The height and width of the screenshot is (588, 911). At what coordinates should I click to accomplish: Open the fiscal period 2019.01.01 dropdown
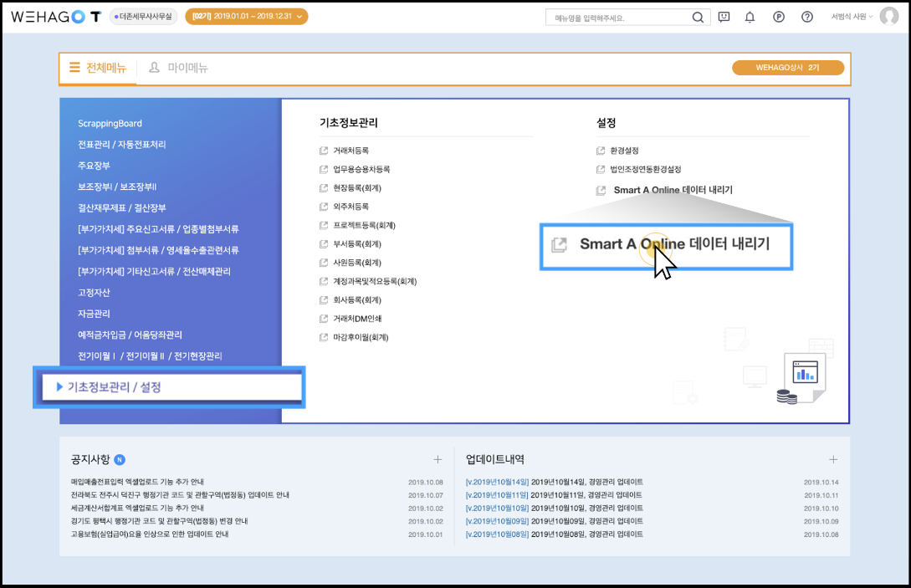(246, 17)
